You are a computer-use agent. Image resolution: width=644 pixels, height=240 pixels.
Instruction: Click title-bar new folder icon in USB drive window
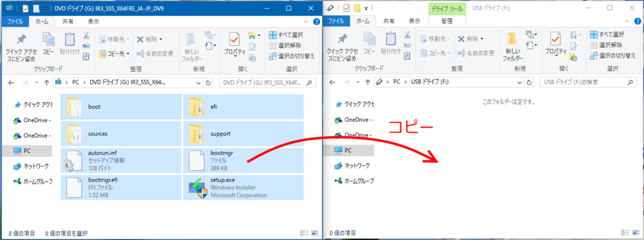click(357, 8)
